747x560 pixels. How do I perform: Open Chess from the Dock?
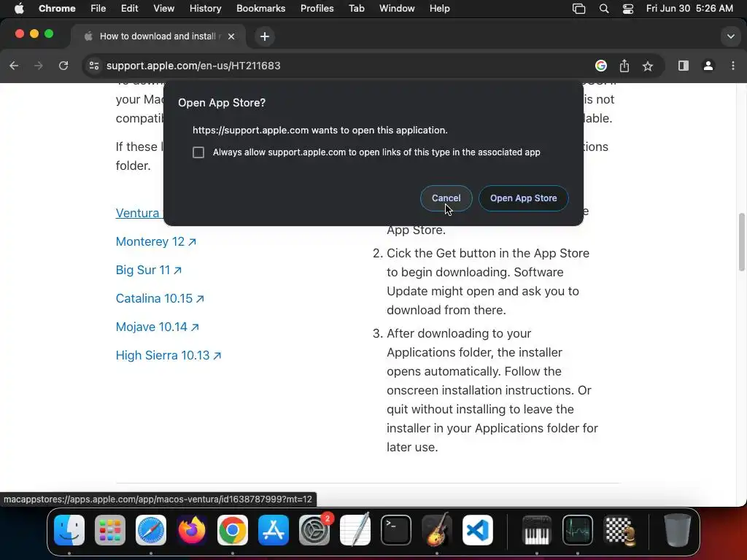tap(619, 530)
